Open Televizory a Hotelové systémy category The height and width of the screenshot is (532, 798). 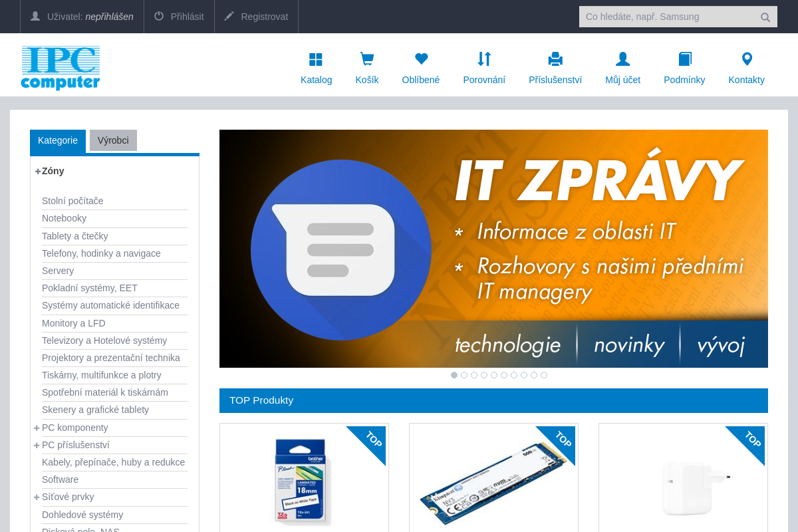tap(104, 340)
